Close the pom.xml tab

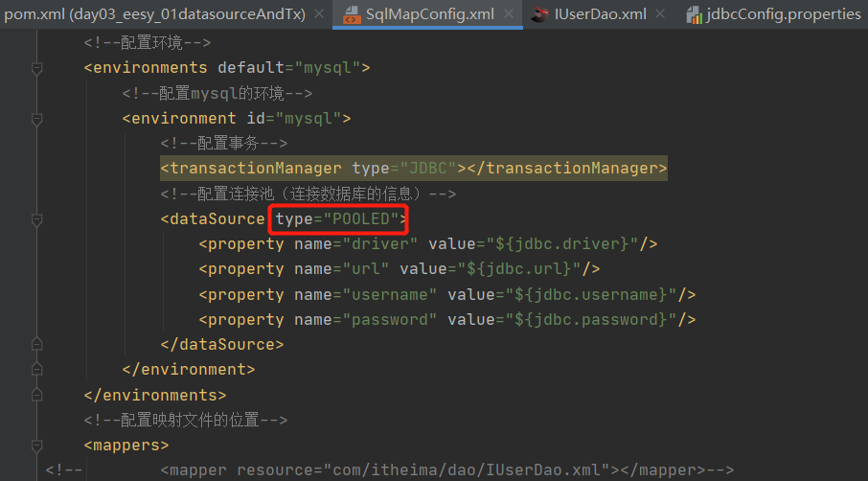(319, 13)
